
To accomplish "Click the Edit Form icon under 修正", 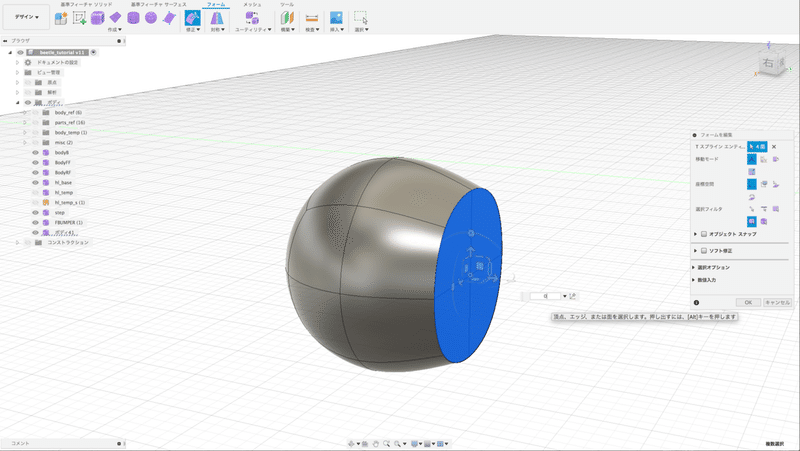I will tap(192, 18).
